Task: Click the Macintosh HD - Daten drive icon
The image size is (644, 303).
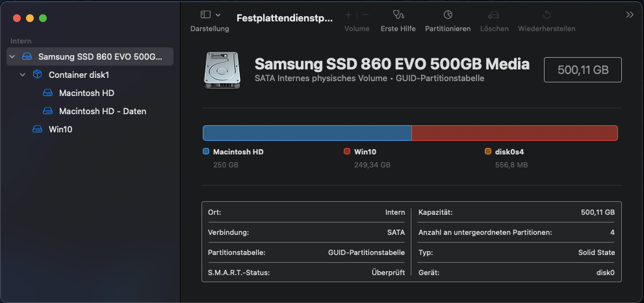Action: (x=48, y=111)
